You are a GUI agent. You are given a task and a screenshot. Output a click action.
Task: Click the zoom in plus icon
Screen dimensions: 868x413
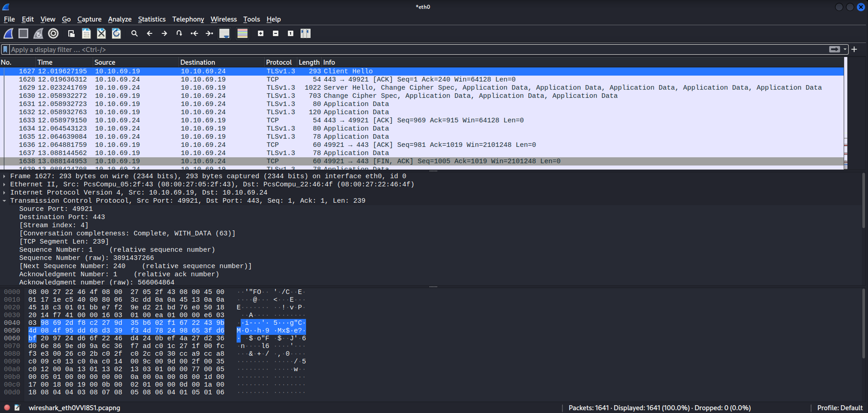pos(260,33)
